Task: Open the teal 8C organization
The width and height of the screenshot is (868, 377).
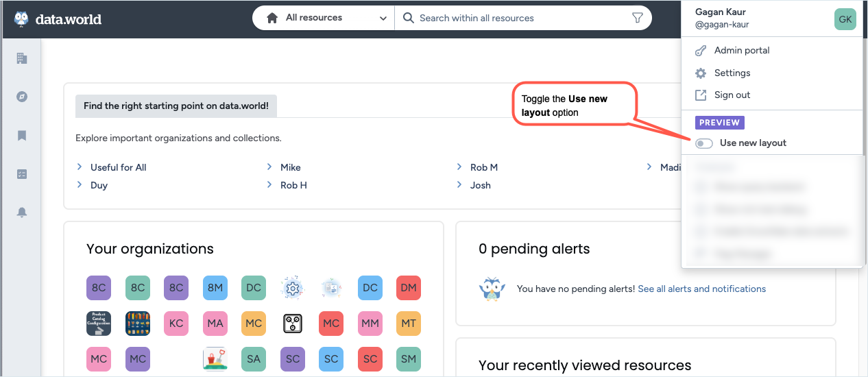Action: 138,288
